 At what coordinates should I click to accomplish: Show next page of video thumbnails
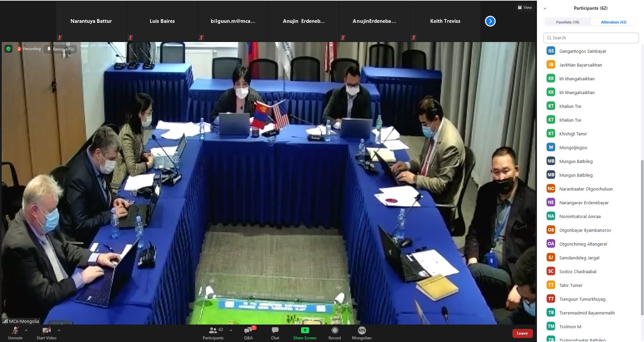click(x=490, y=21)
